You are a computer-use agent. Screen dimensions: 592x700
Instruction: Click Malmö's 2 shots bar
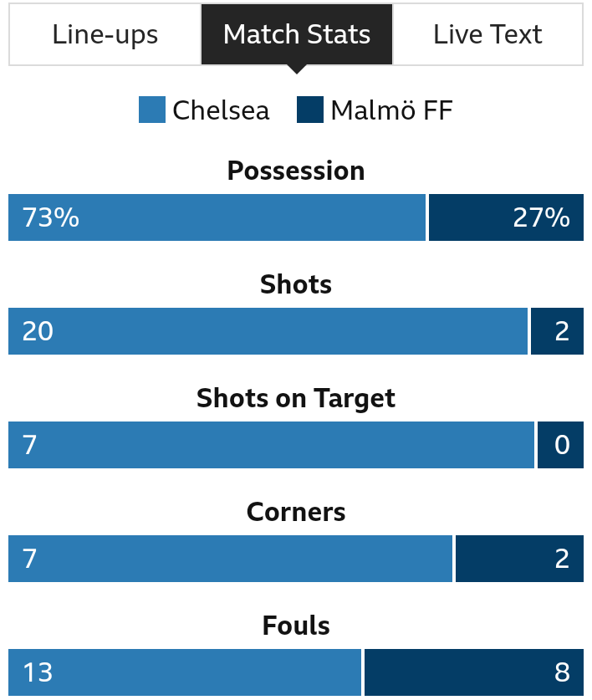557,331
